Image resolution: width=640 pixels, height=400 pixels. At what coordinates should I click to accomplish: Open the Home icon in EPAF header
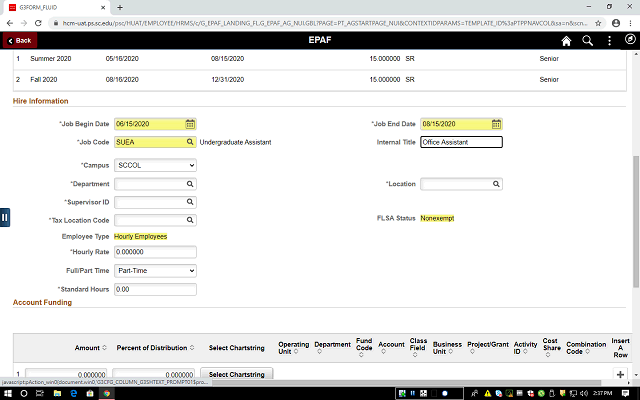tap(566, 40)
